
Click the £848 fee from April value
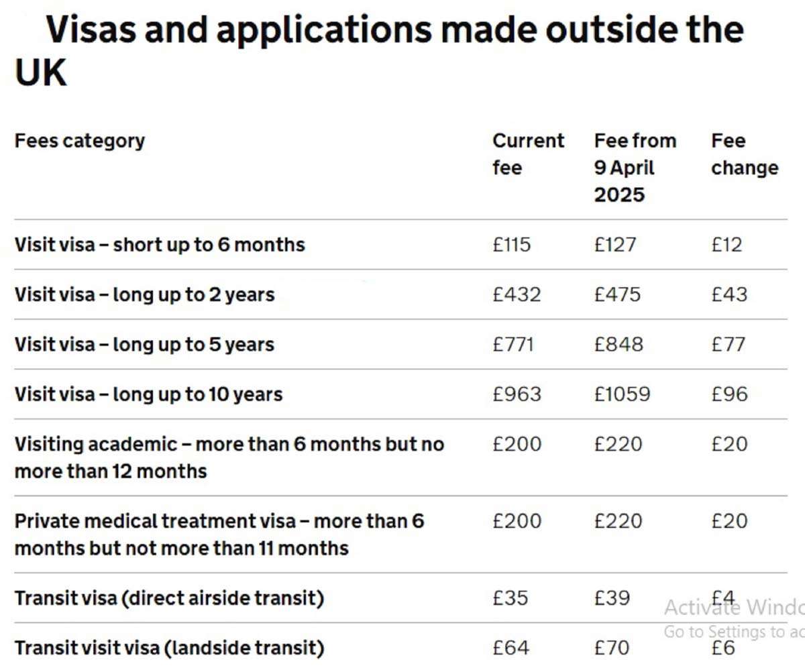[x=618, y=345]
